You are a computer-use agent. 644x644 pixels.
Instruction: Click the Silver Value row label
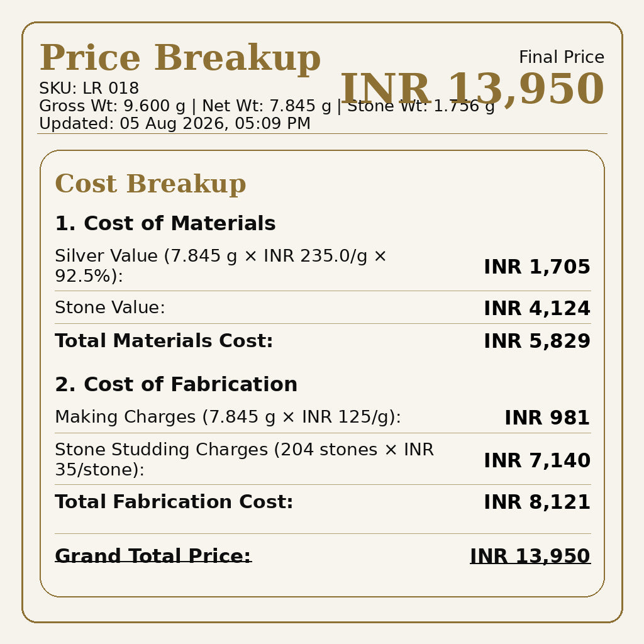click(x=221, y=266)
